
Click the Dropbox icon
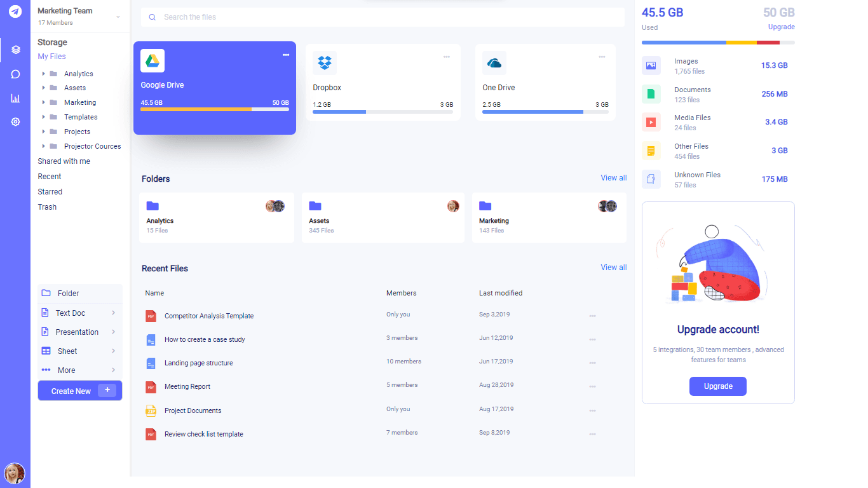click(x=324, y=63)
